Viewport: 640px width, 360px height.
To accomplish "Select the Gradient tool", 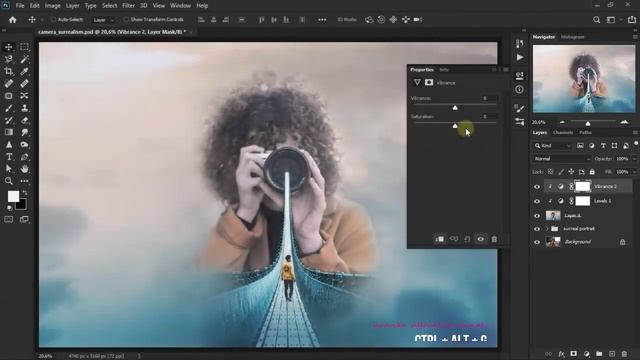I will (x=9, y=132).
